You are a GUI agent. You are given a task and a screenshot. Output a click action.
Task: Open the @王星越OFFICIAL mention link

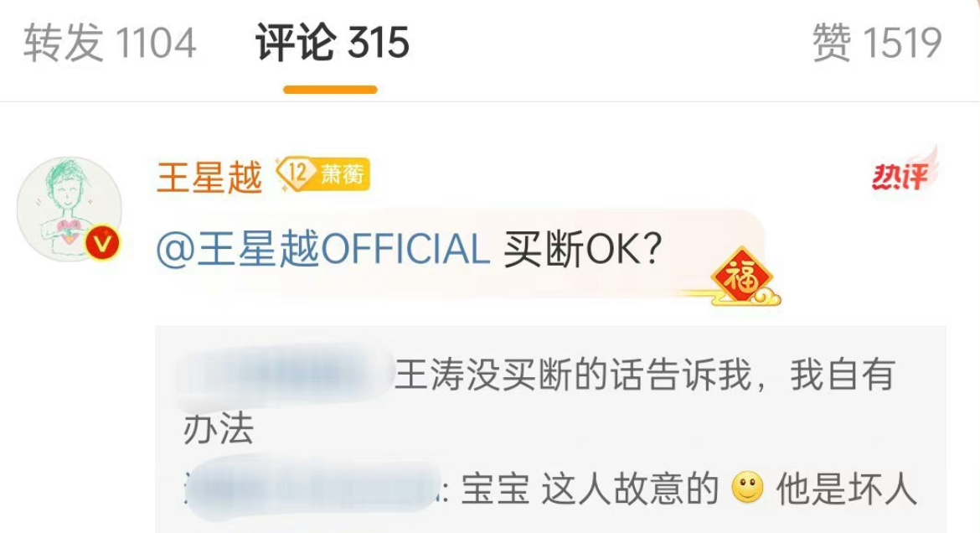322,249
